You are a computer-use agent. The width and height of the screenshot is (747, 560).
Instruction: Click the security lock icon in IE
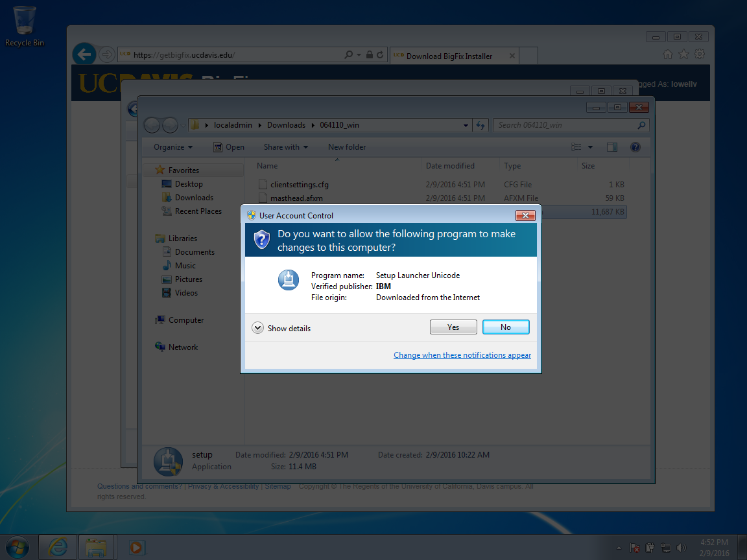tap(369, 54)
